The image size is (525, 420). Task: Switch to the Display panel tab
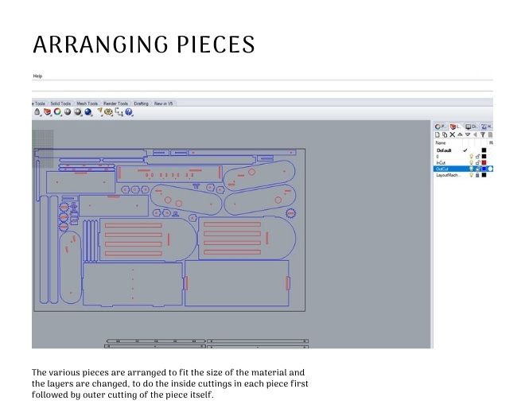click(471, 126)
